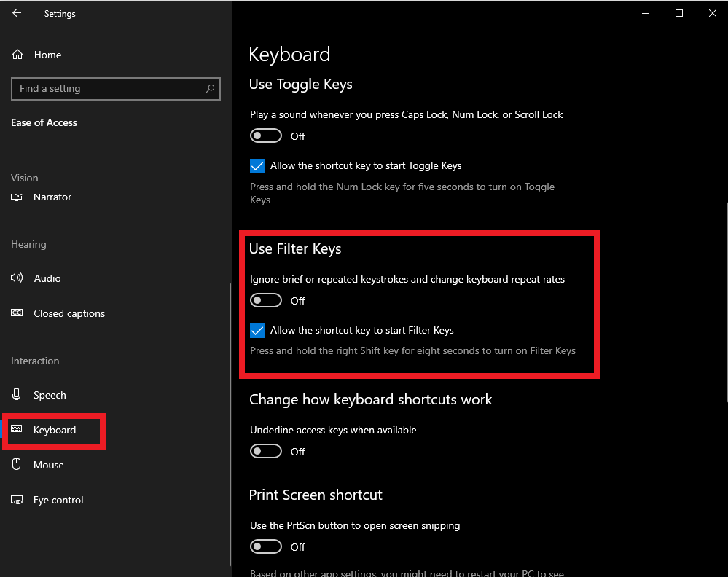Select the Audio speaker icon

point(17,278)
